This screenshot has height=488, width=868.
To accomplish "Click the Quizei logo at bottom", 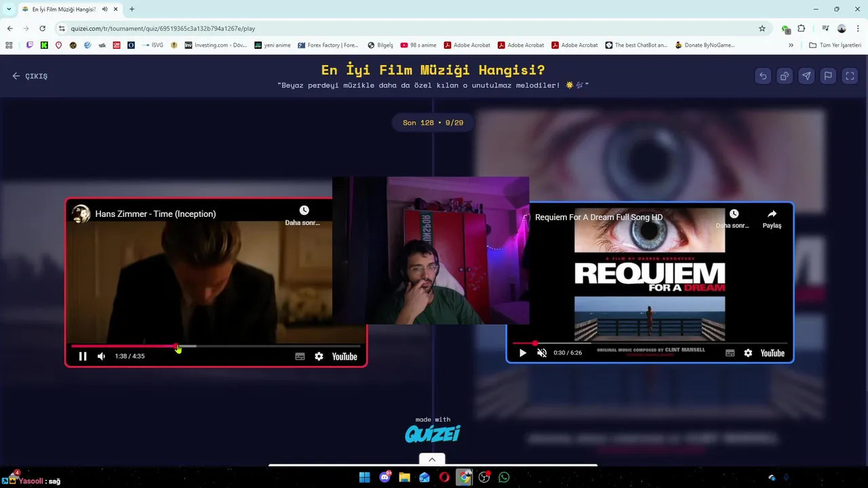I will coord(433,434).
